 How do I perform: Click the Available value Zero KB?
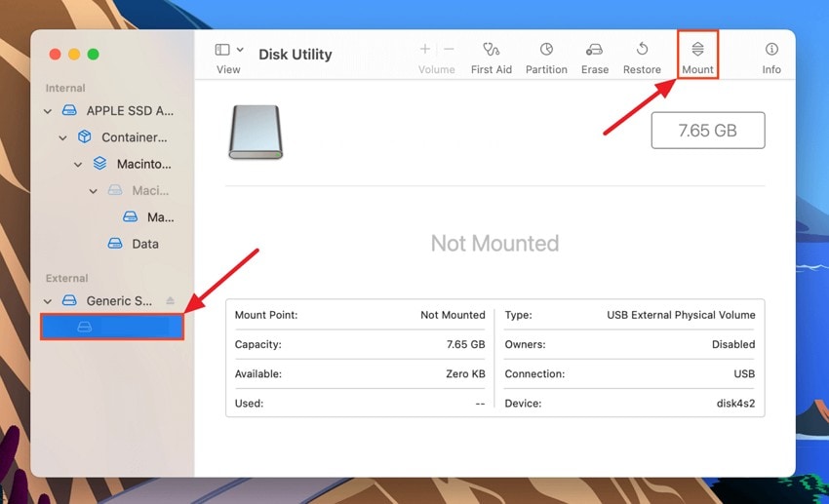pyautogui.click(x=465, y=373)
